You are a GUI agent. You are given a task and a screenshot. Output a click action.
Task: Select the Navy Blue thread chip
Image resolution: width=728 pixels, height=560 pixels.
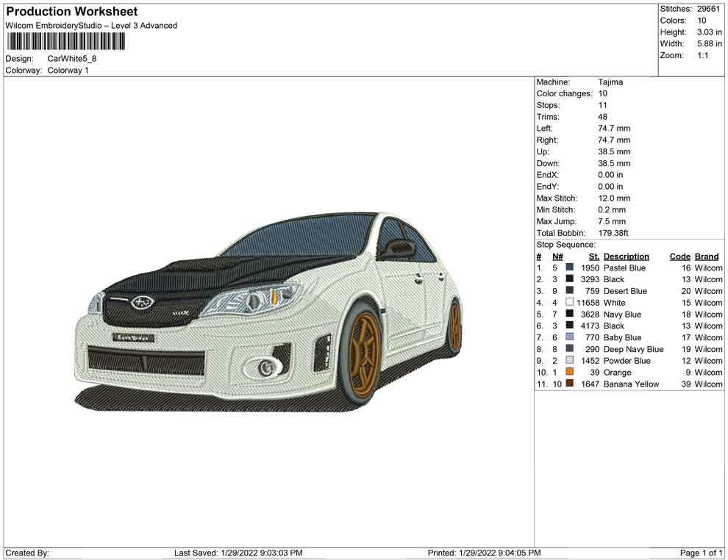tap(568, 314)
